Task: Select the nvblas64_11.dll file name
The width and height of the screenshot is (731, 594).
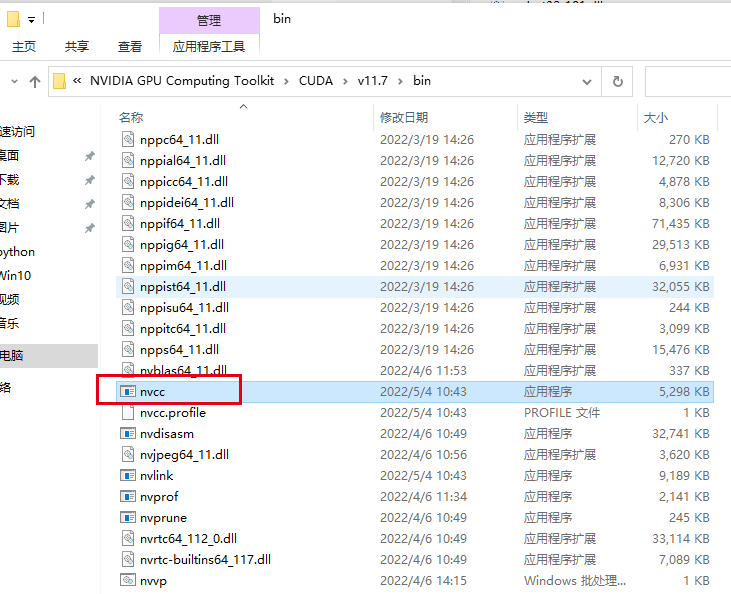Action: pyautogui.click(x=183, y=371)
